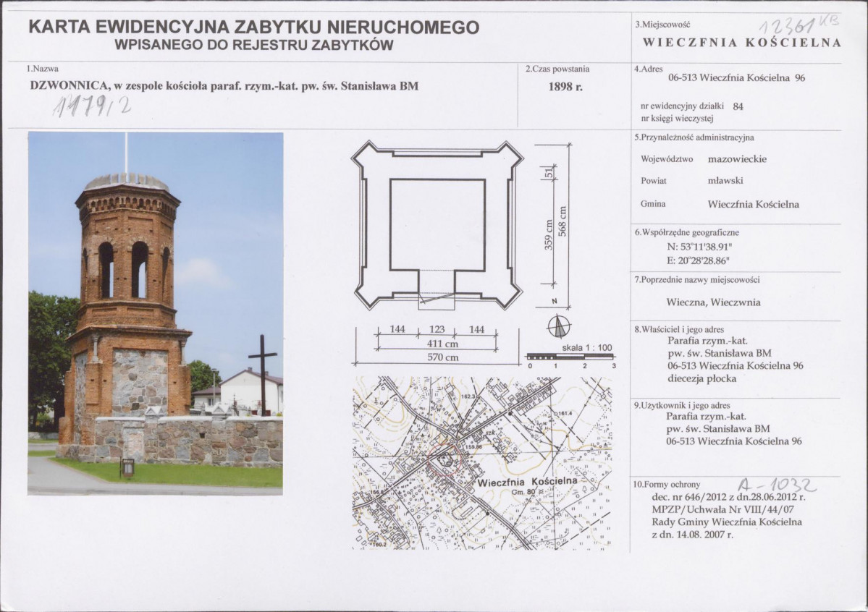This screenshot has width=868, height=612.
Task: Select the diecezja płocka owner line
Action: pos(702,378)
